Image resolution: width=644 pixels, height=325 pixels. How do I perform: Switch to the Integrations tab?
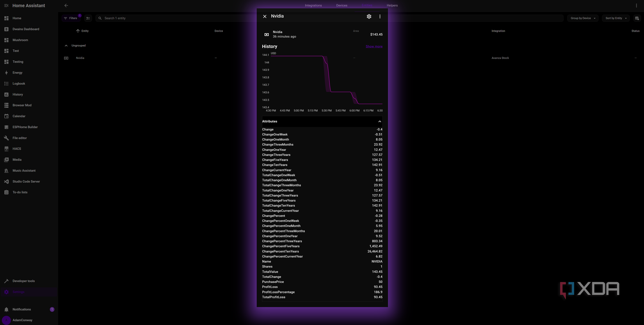313,5
